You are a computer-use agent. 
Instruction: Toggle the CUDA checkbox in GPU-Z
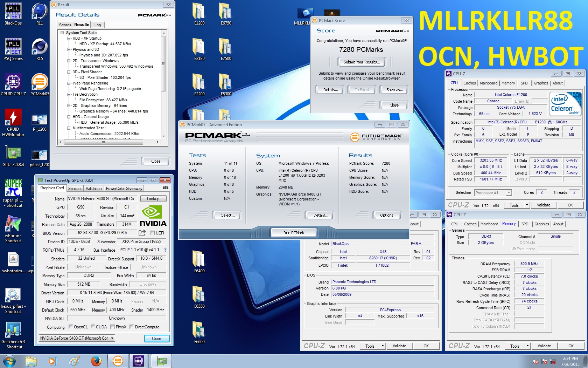click(93, 327)
